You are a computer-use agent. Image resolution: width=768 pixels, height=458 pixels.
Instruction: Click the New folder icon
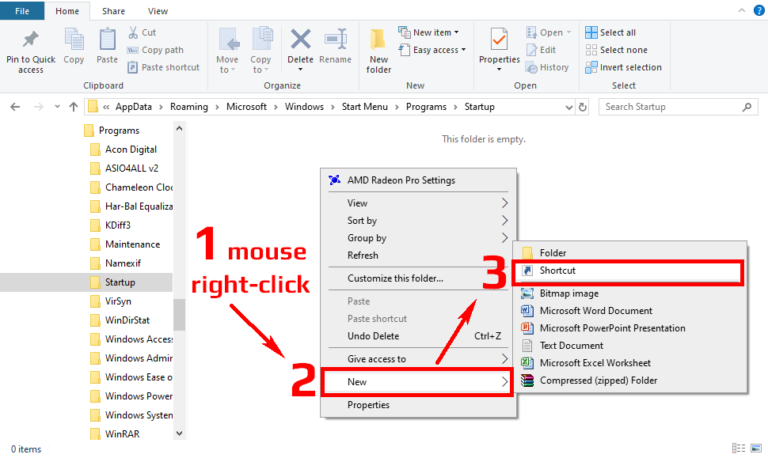click(379, 41)
